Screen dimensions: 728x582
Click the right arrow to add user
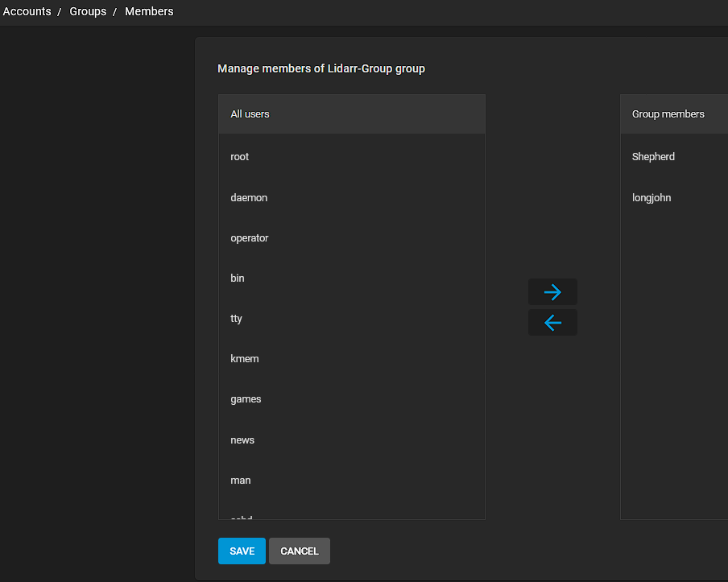(x=552, y=292)
